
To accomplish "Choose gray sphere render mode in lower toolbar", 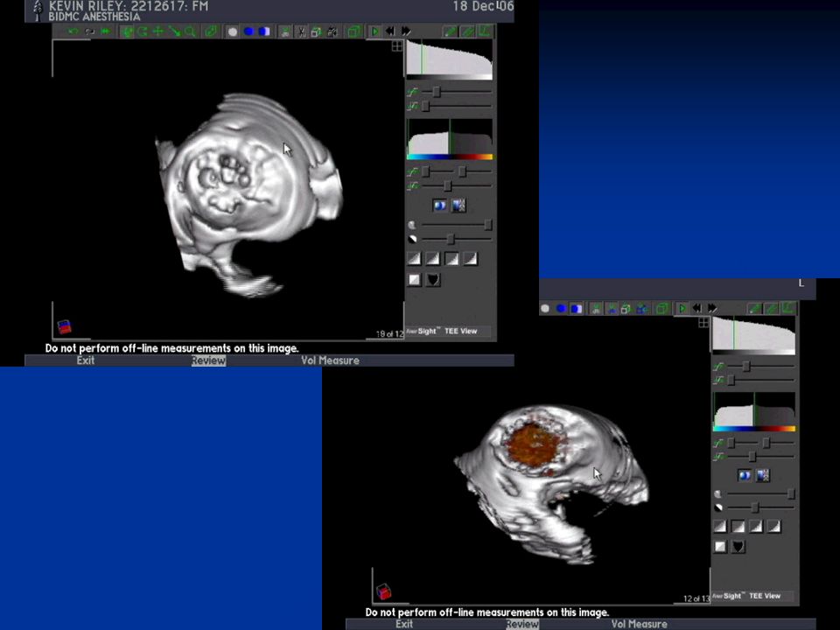I will pos(545,309).
